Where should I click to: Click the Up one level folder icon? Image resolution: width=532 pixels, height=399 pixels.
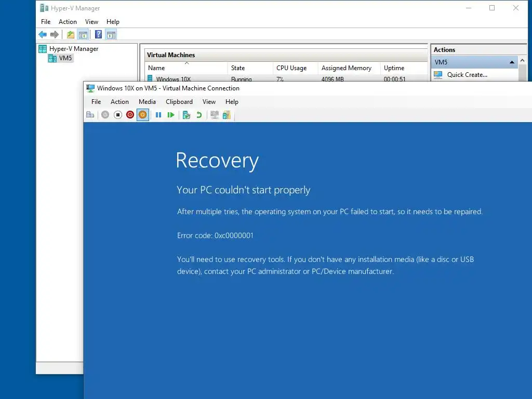tap(71, 34)
